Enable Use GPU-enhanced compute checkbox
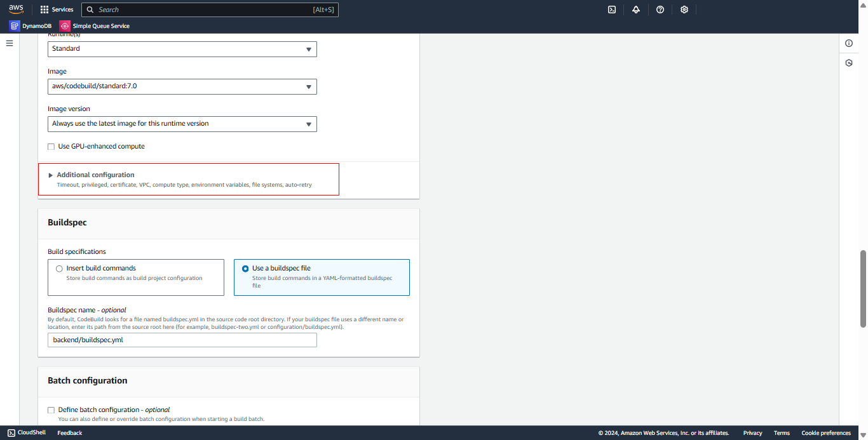 (51, 147)
